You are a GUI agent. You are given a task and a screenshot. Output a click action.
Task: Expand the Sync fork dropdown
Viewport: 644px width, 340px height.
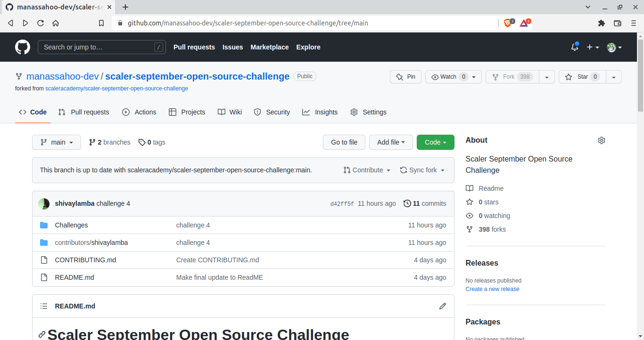(x=422, y=170)
